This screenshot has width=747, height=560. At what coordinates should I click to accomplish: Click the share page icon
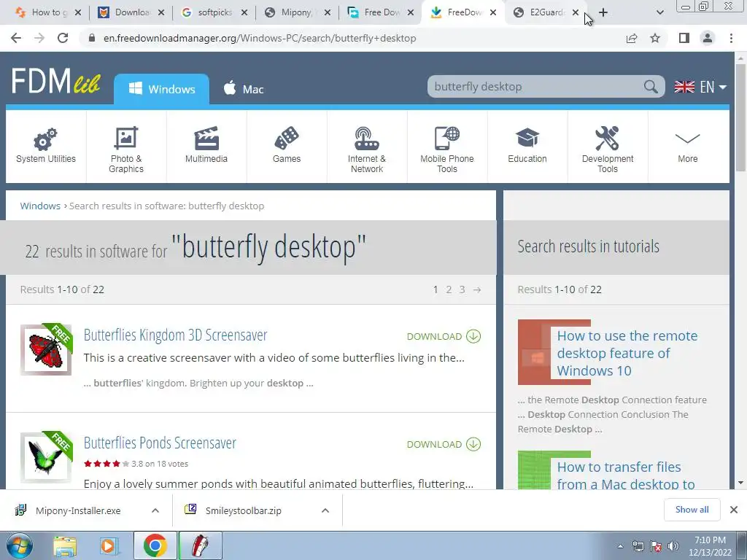(x=632, y=38)
